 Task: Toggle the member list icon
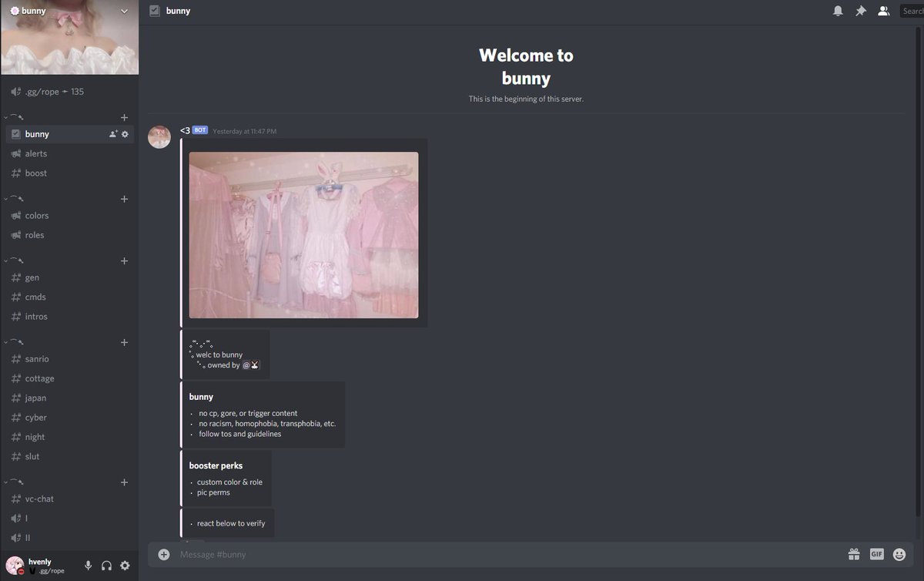tap(883, 11)
